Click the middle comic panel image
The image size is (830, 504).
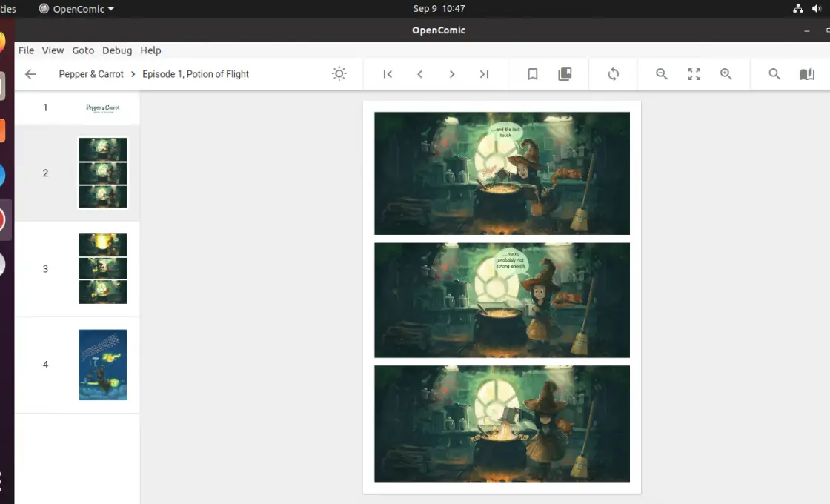click(502, 300)
